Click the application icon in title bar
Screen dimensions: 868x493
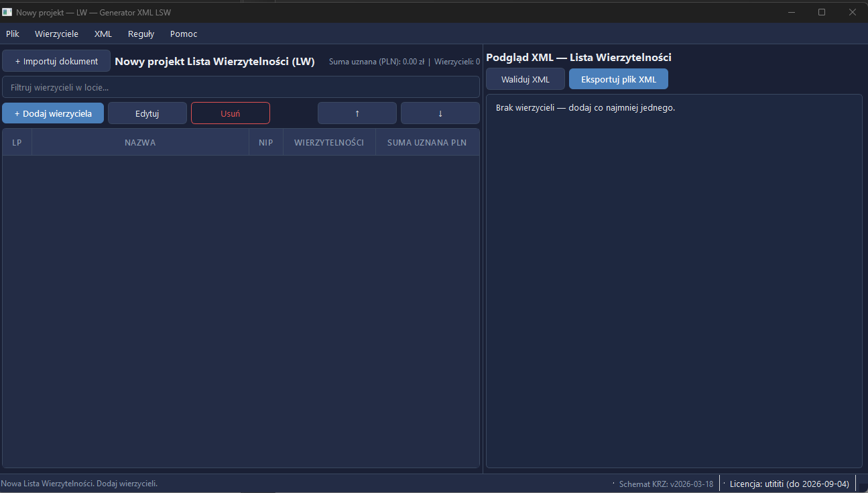[x=7, y=12]
